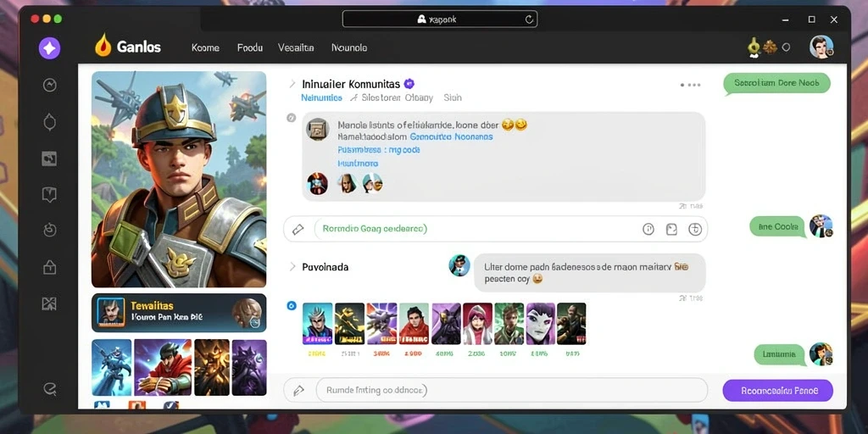
Task: Open the Vecaiita menu
Action: click(296, 47)
